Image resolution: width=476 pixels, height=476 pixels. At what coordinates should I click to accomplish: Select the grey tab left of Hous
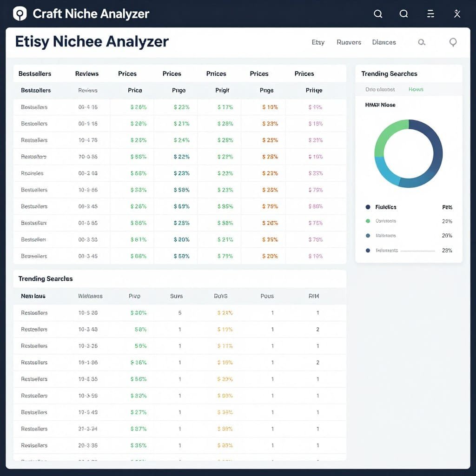[x=380, y=89]
